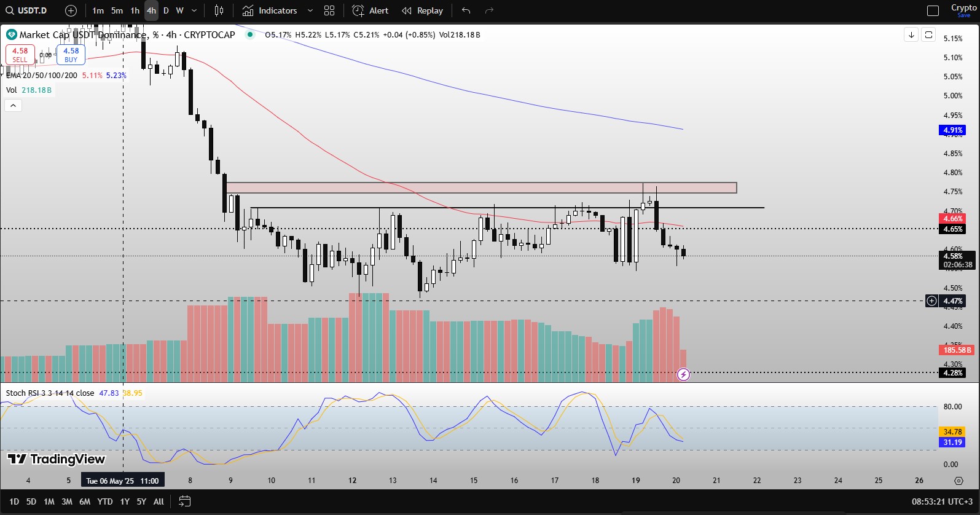Click the Tue 06 May '25 11:00 time label

point(123,481)
